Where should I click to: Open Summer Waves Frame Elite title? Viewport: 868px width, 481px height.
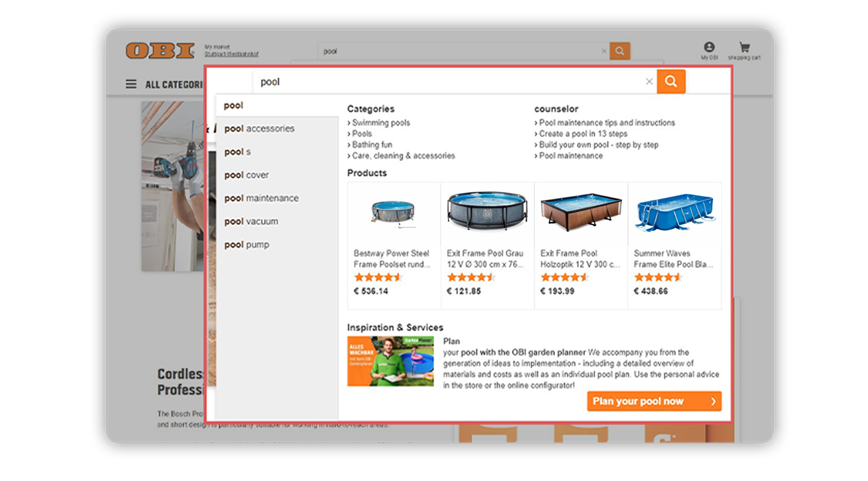[673, 259]
